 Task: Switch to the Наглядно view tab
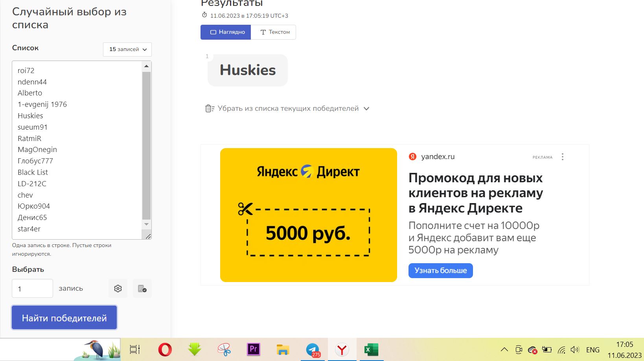[x=226, y=32]
